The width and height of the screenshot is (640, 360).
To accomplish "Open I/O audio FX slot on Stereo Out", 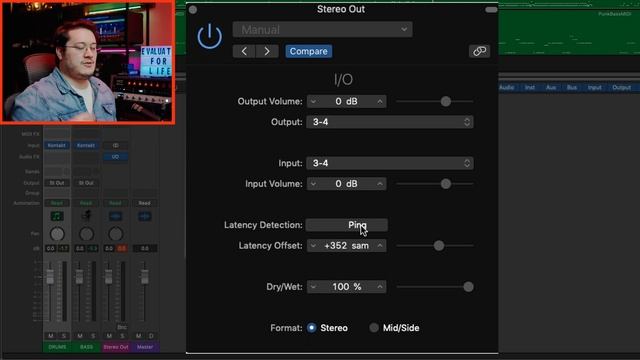I will (x=116, y=157).
